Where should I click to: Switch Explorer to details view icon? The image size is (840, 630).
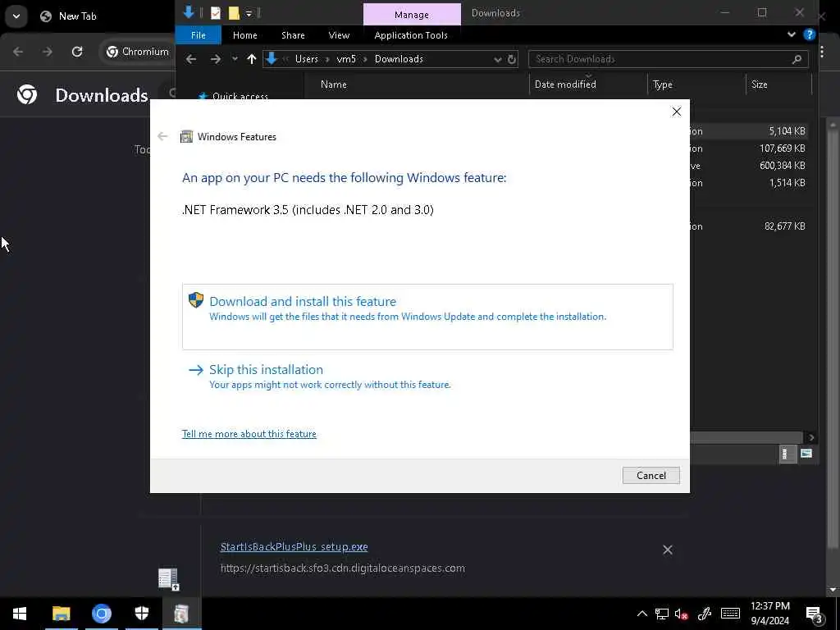coord(786,454)
